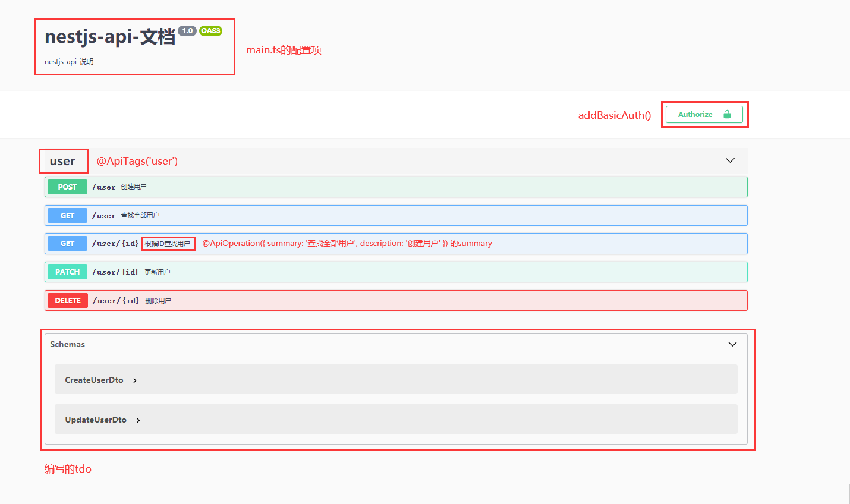Collapse the Schemas section chevron
The height and width of the screenshot is (504, 850).
point(732,344)
